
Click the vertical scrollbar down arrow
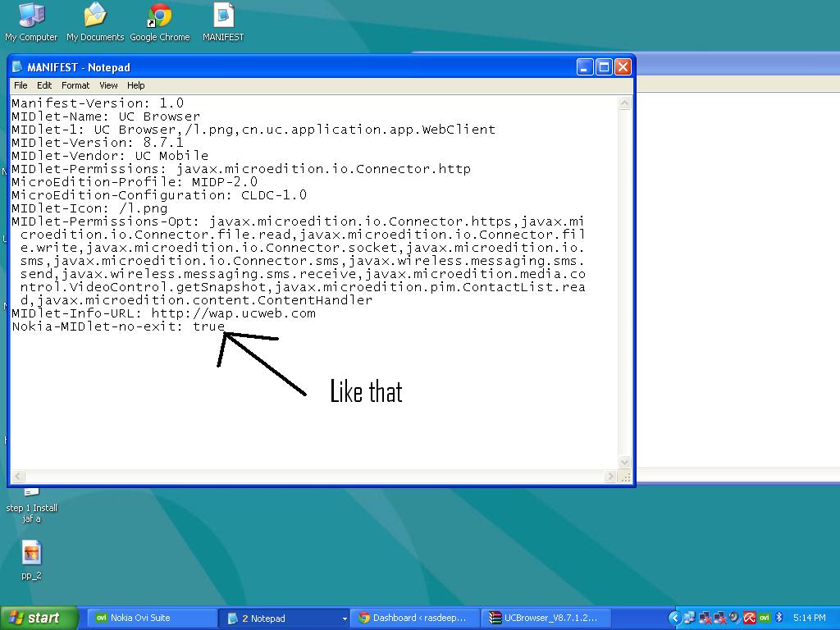coord(624,463)
